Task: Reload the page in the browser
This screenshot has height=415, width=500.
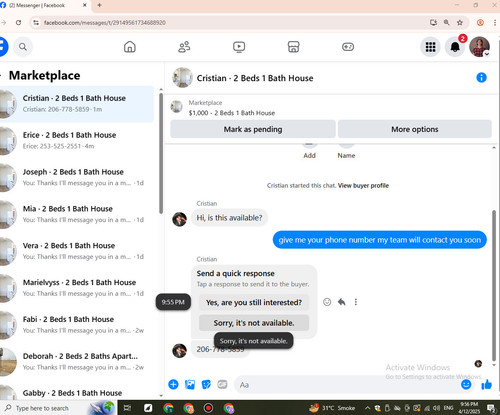Action: pos(18,23)
